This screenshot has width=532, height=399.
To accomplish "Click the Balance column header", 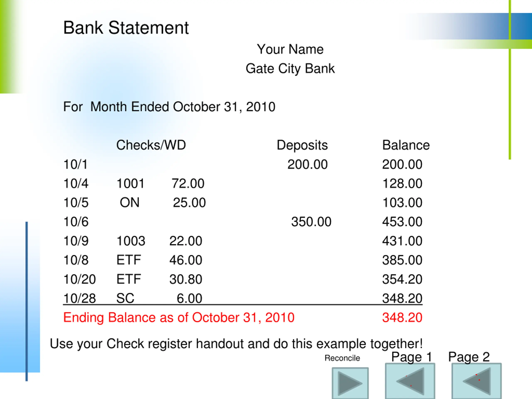I will tap(406, 145).
